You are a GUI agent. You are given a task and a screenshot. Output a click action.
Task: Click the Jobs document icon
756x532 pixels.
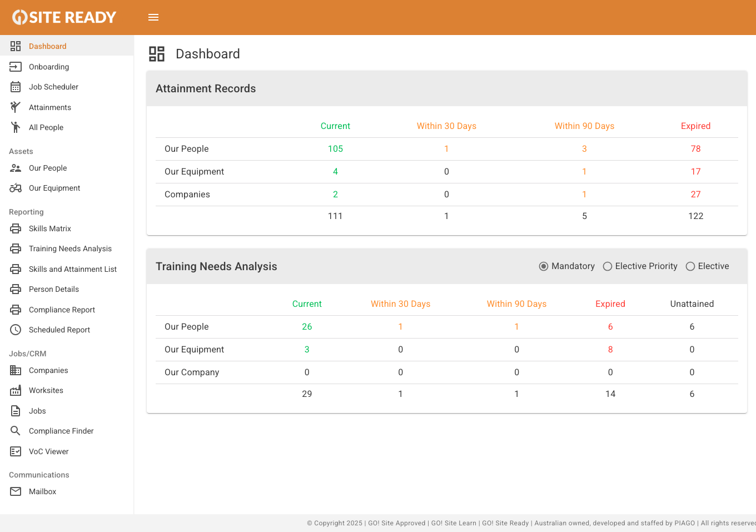[x=16, y=411]
